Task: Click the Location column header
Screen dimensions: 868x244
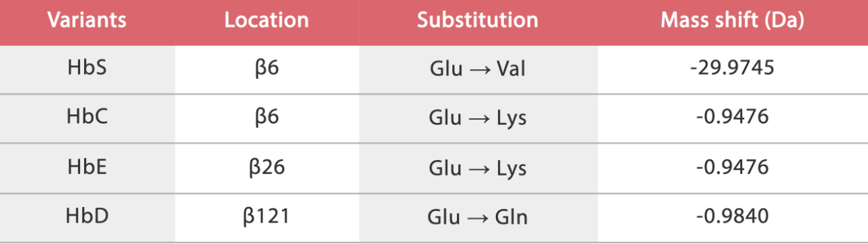Action: pyautogui.click(x=266, y=20)
